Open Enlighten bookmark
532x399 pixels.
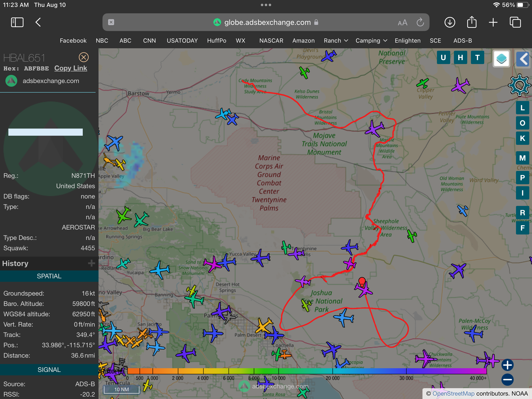[x=408, y=41]
